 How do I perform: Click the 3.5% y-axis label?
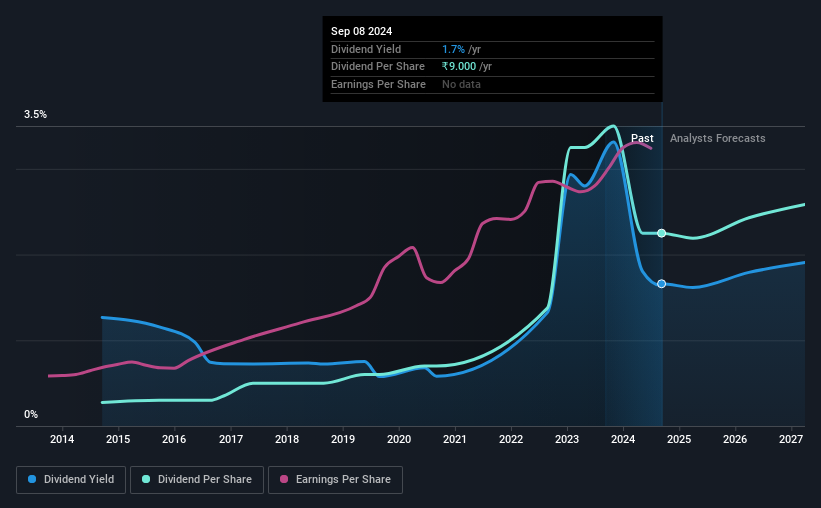(x=35, y=115)
